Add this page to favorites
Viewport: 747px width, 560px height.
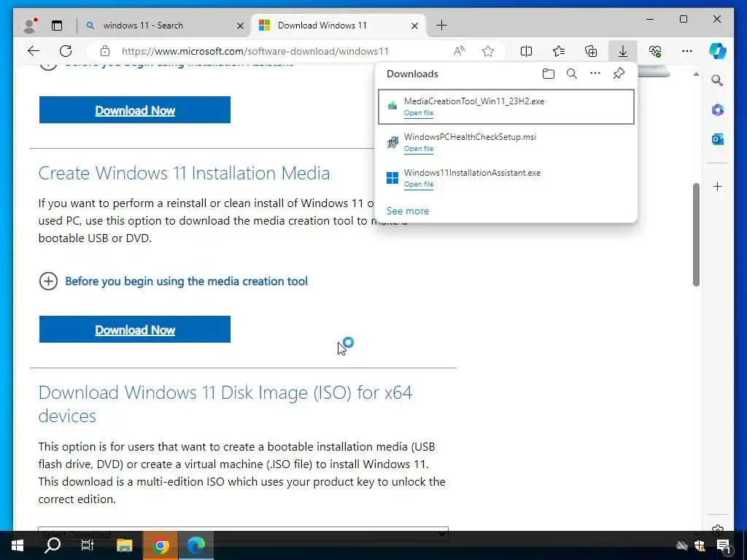[488, 51]
